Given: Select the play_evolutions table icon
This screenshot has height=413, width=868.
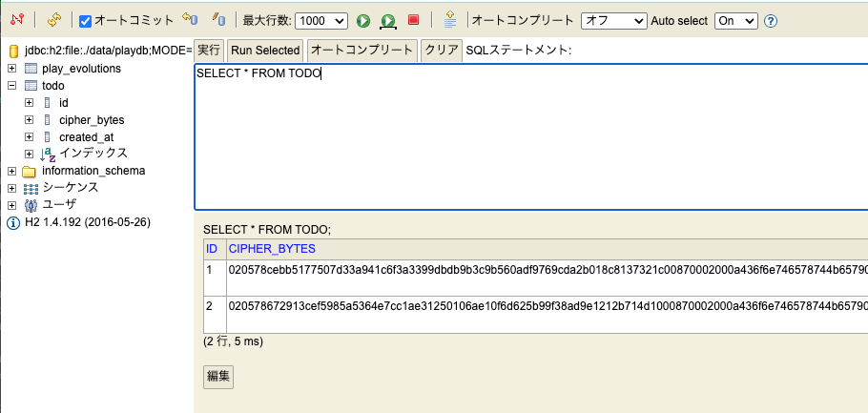Looking at the screenshot, I should (x=31, y=69).
